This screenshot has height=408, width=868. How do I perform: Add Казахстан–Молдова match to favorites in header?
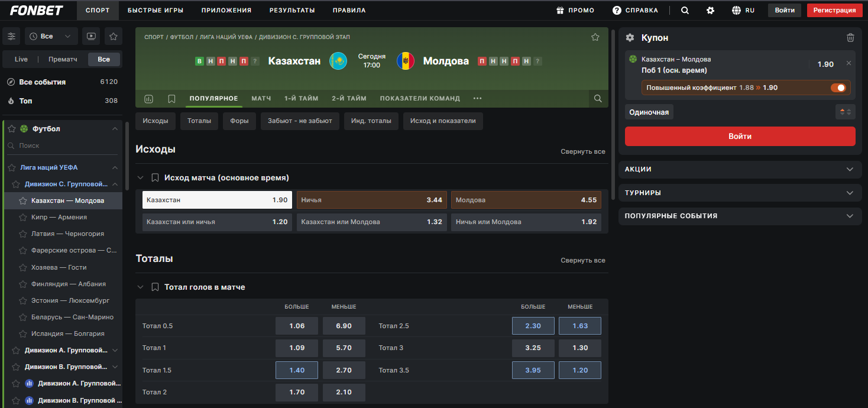[x=595, y=37]
